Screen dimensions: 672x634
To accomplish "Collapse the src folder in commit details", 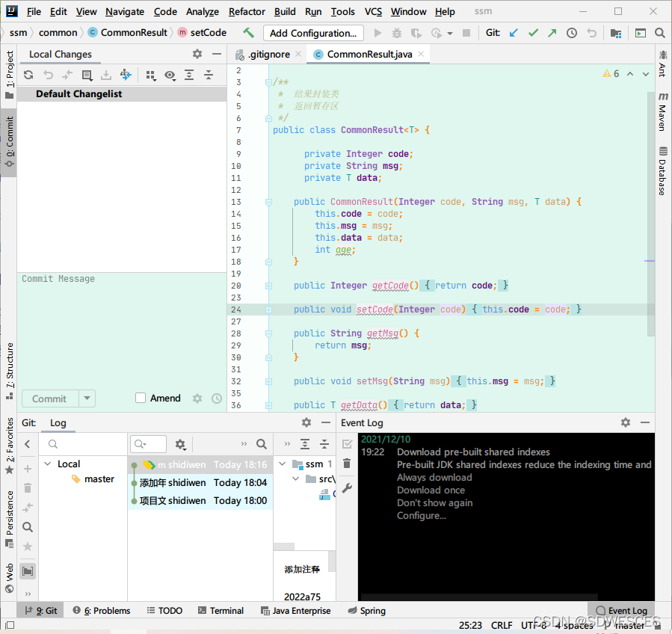I will 296,478.
